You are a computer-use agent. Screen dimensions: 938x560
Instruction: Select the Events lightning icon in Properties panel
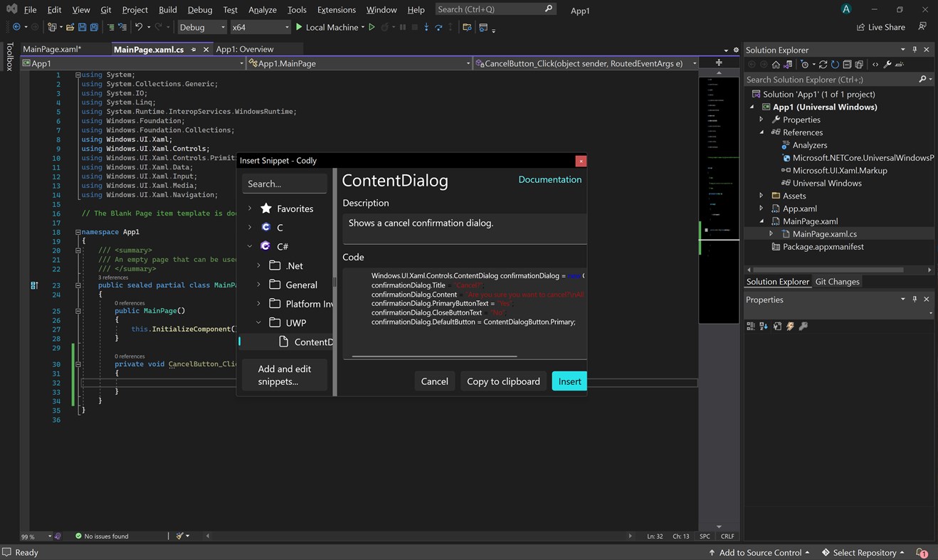[x=790, y=326]
